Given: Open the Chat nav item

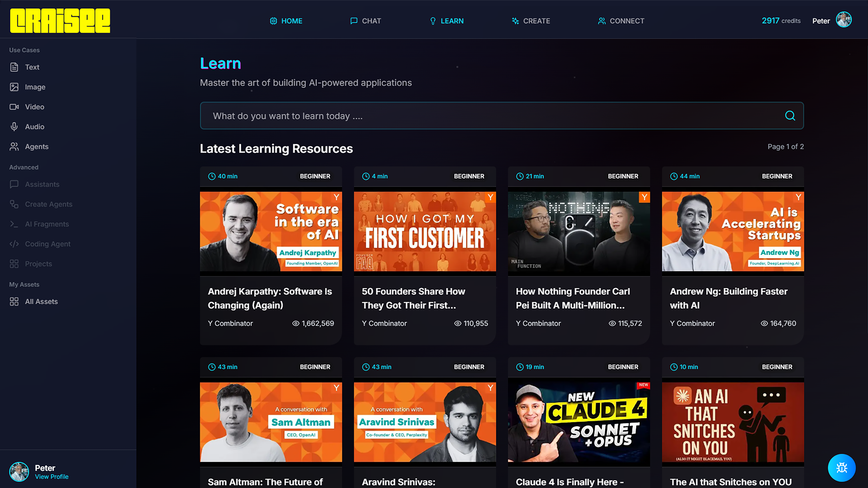Looking at the screenshot, I should click(365, 21).
